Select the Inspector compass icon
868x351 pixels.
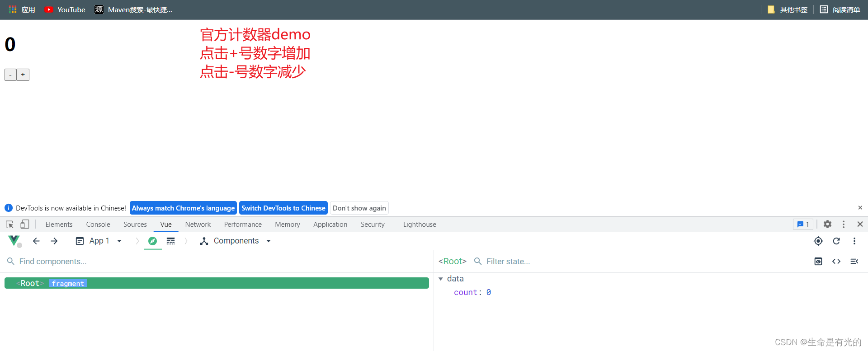coord(153,241)
